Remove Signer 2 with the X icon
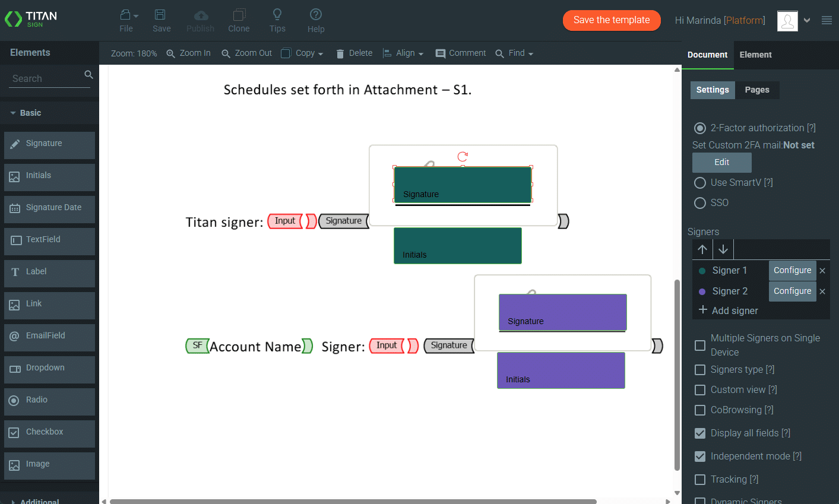 (x=822, y=291)
